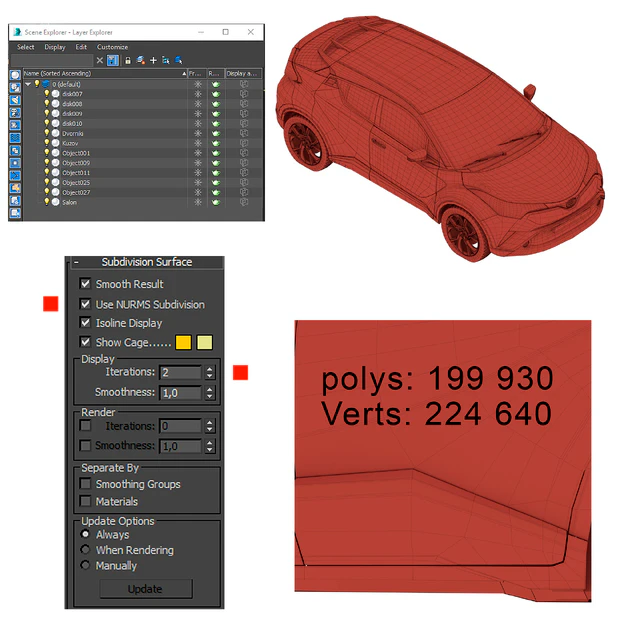Increase Display Iterations with spinner arrow

click(210, 369)
